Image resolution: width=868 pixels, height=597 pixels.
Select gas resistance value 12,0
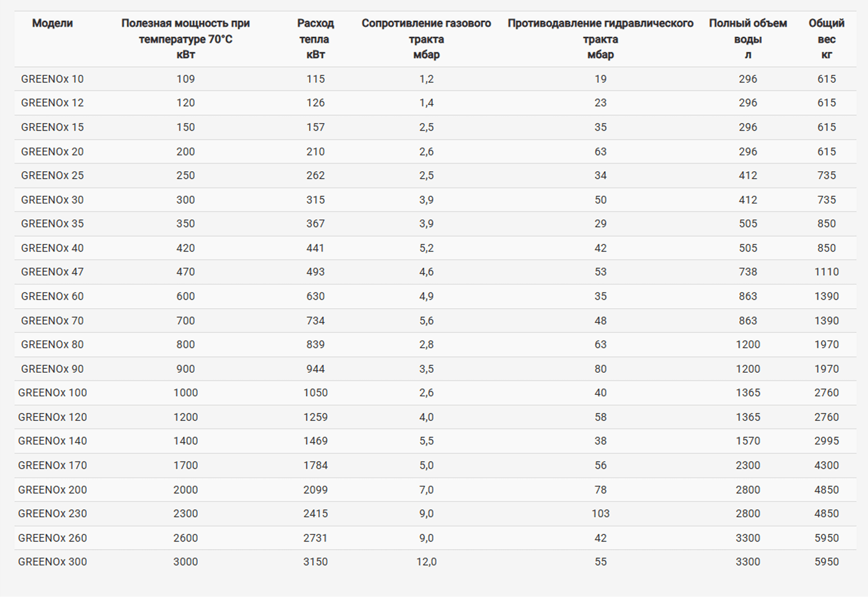(426, 562)
